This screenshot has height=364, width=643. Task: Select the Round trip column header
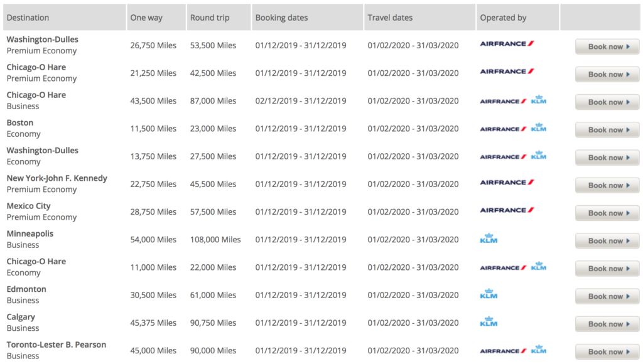tap(207, 18)
